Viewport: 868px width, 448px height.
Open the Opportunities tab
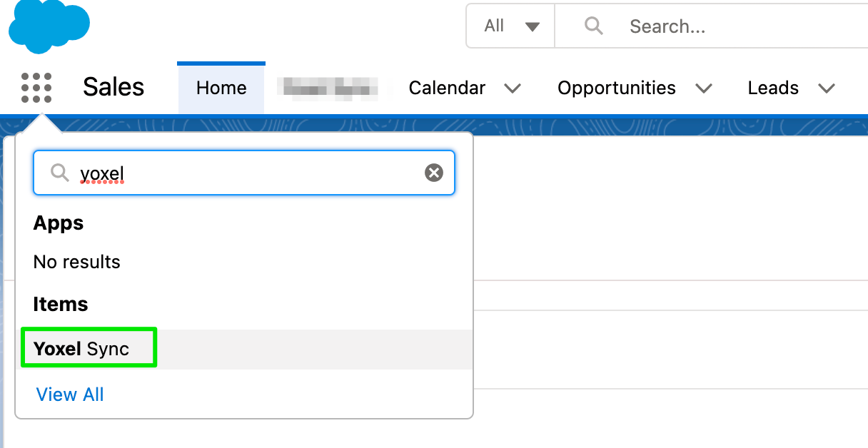(616, 88)
